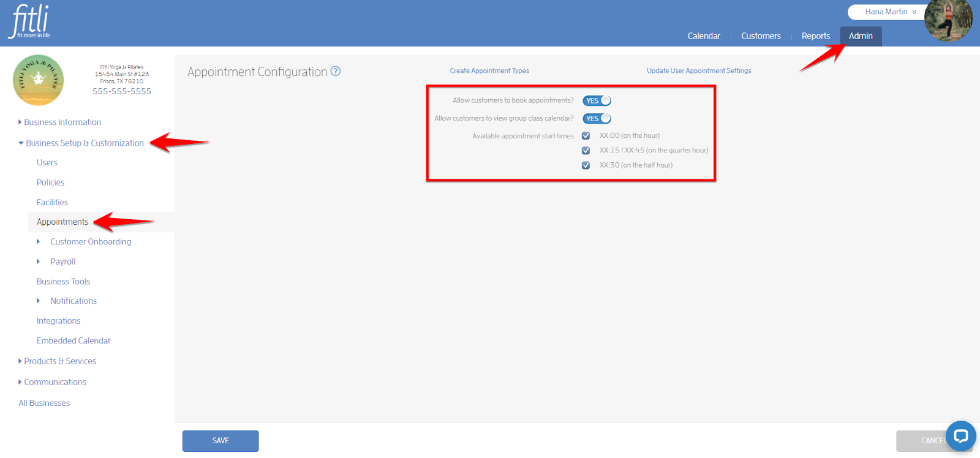Toggle Allow customers to book appointments switch

[x=597, y=100]
